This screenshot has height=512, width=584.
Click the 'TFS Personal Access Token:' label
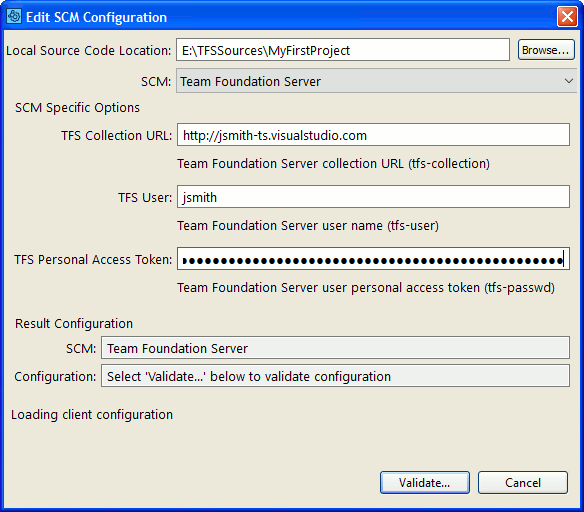(93, 259)
